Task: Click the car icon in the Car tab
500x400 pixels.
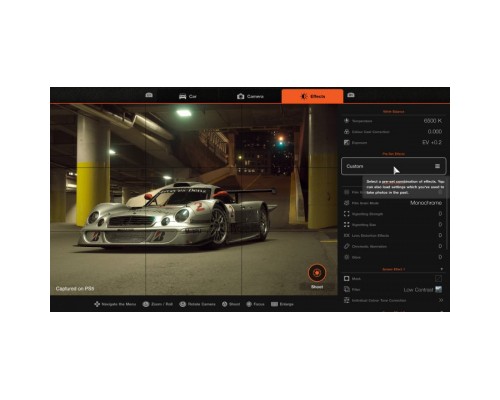Action: (182, 96)
